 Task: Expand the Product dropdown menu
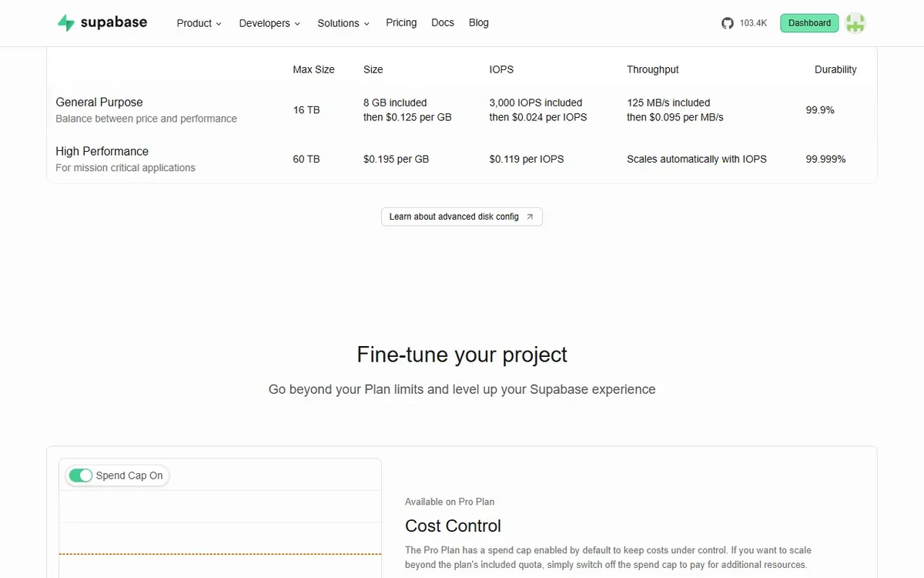[199, 23]
